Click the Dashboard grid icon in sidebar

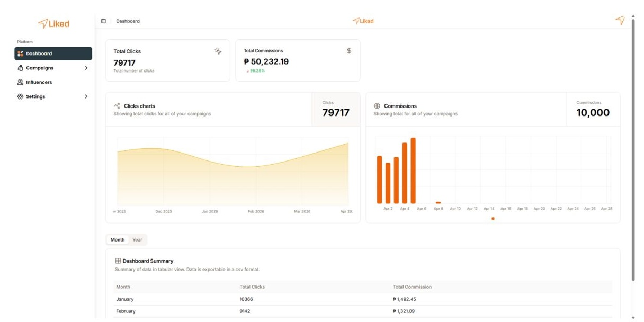click(20, 53)
